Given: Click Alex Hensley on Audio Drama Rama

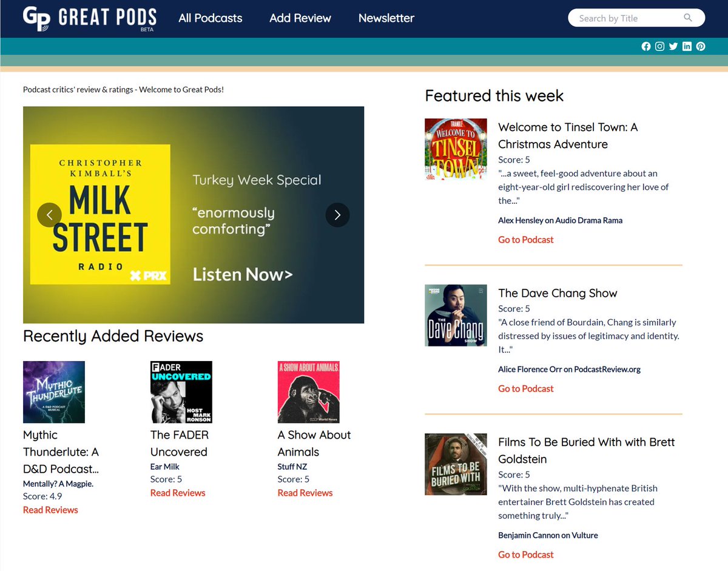Looking at the screenshot, I should tap(561, 220).
